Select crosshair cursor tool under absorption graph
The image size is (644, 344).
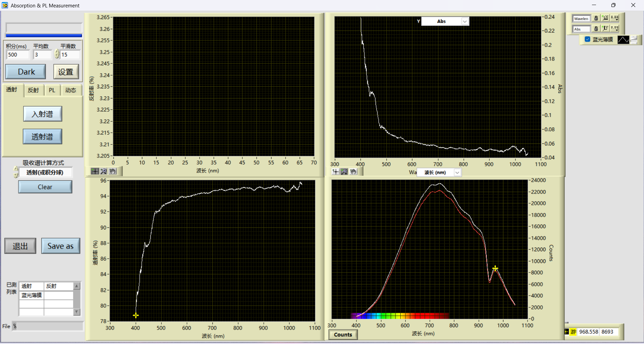pos(336,172)
